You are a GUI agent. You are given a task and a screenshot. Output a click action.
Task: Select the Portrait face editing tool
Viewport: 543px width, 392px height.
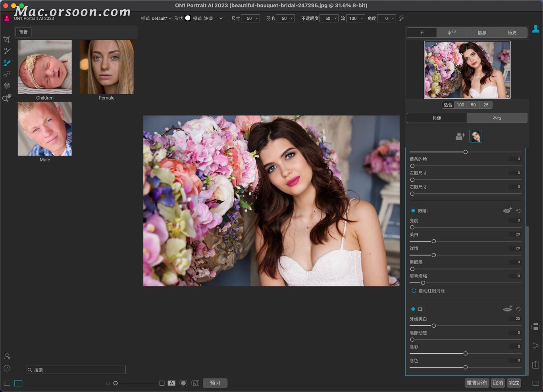point(7,63)
